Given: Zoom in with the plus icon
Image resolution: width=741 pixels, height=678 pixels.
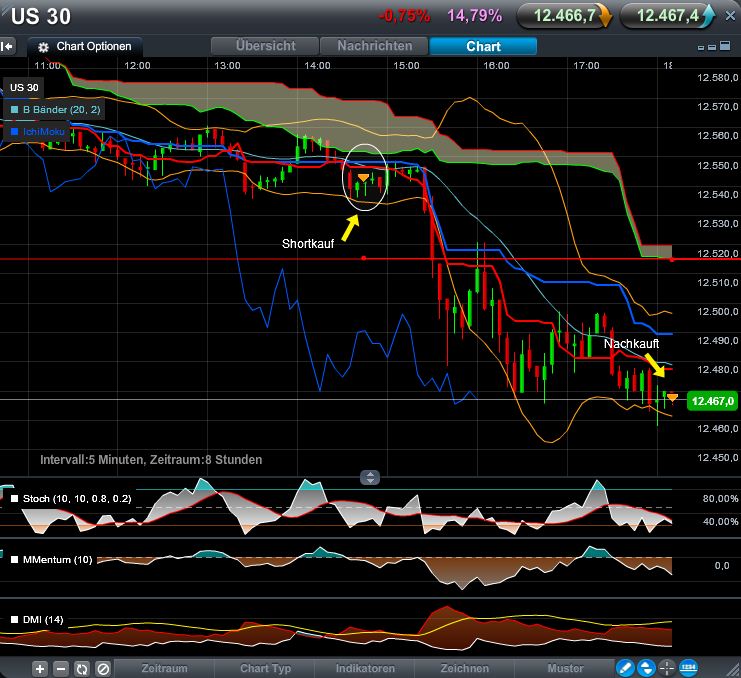Looking at the screenshot, I should pyautogui.click(x=40, y=669).
